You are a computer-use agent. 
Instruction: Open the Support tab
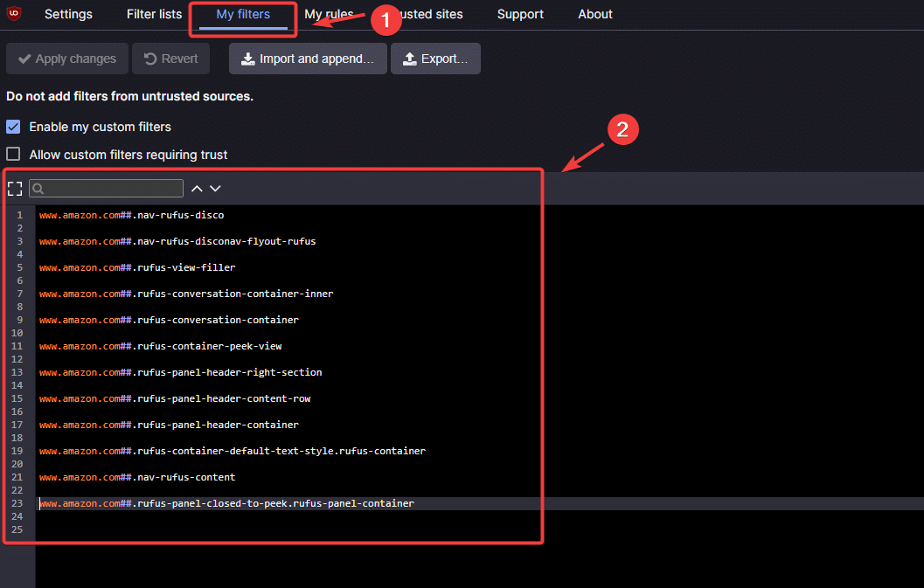tap(520, 14)
